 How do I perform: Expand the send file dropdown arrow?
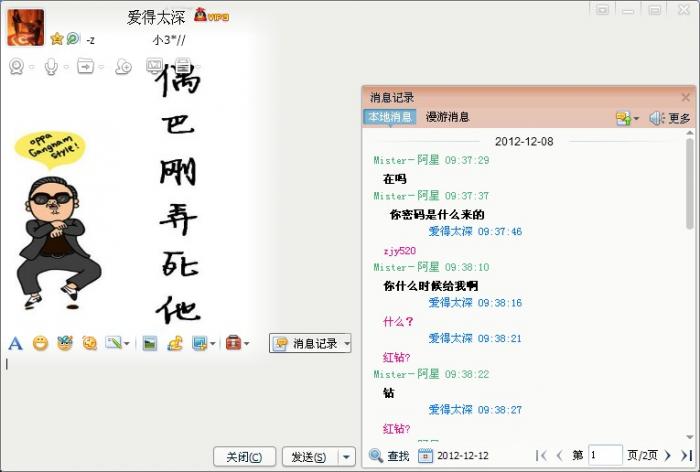coord(101,67)
